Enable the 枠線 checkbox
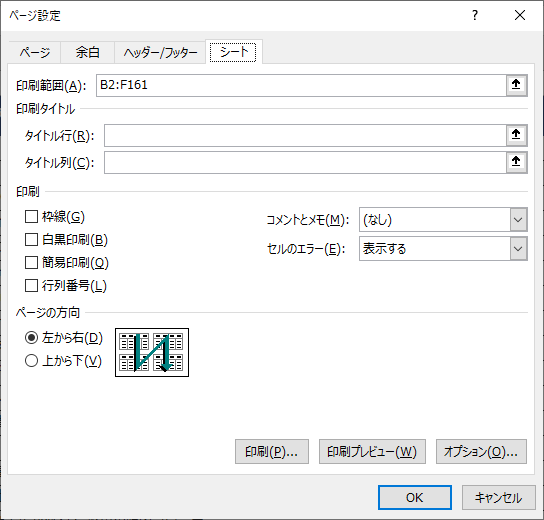544x520 pixels. point(31,217)
